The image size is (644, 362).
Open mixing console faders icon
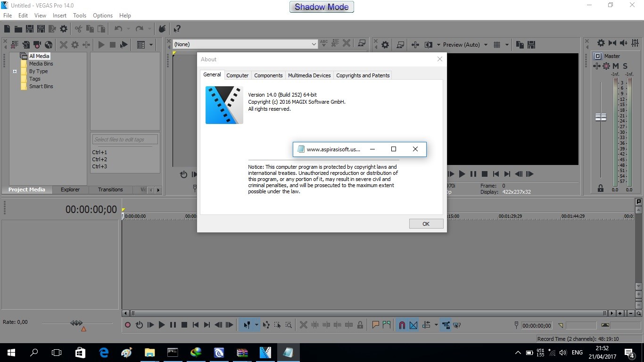[x=635, y=43]
